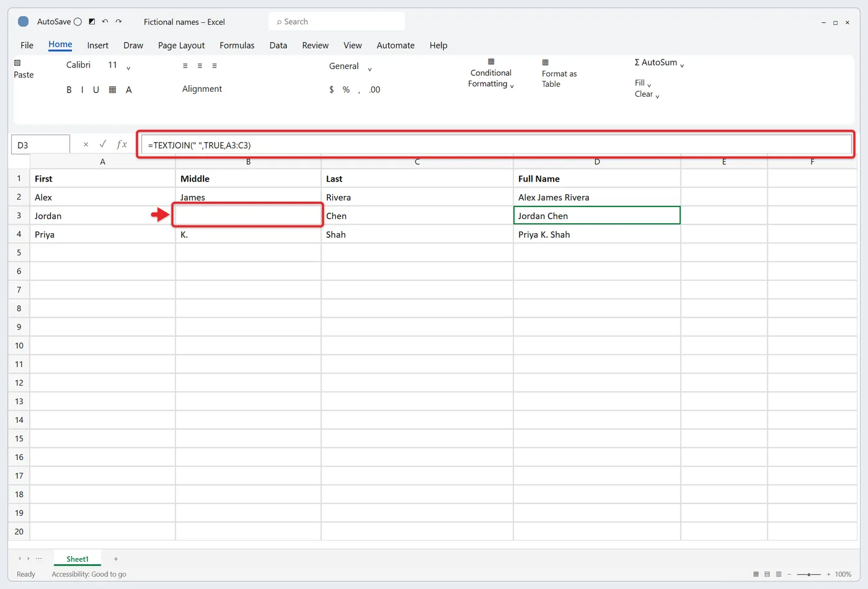This screenshot has height=589, width=868.
Task: Center align text in ribbon
Action: pos(200,66)
